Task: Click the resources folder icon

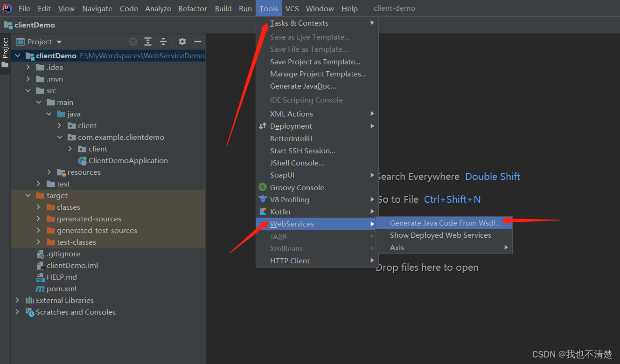Action: click(x=61, y=172)
